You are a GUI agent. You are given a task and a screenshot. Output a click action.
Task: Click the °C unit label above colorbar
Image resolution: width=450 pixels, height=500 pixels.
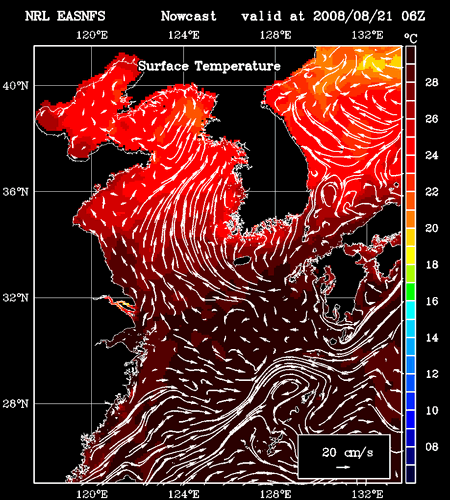(x=411, y=38)
